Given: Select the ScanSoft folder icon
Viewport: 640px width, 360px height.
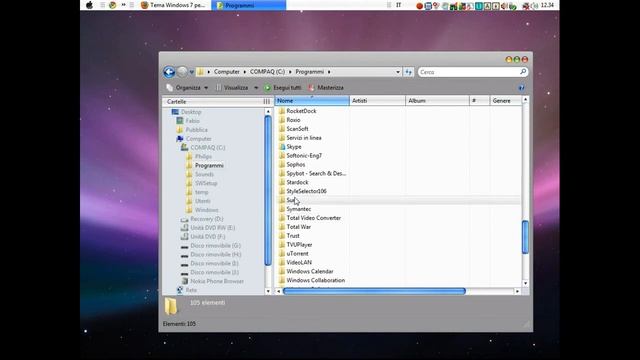Looking at the screenshot, I should 282,129.
